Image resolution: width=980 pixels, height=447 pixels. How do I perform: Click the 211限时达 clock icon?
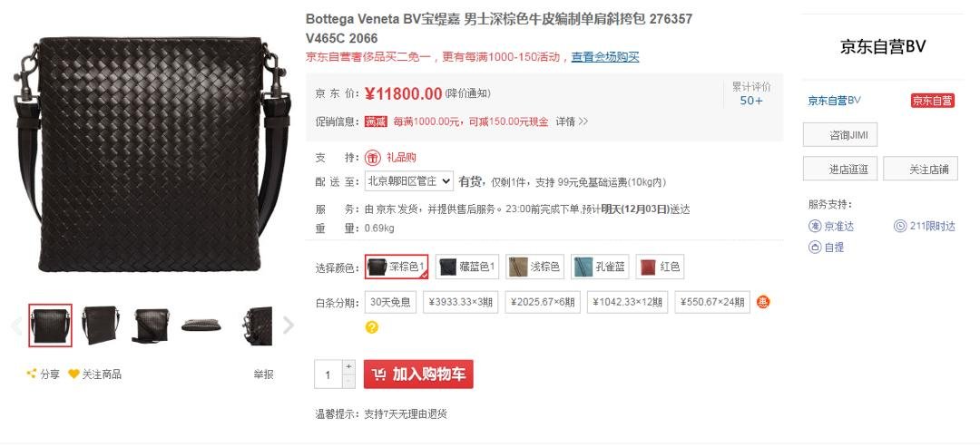coord(900,226)
